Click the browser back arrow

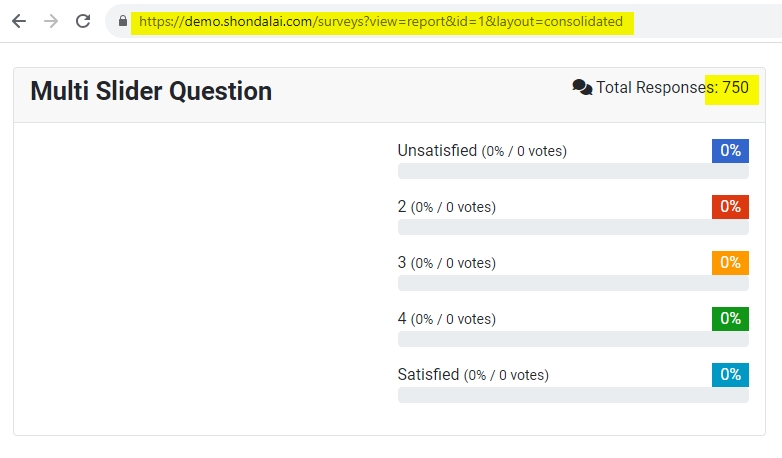click(19, 21)
